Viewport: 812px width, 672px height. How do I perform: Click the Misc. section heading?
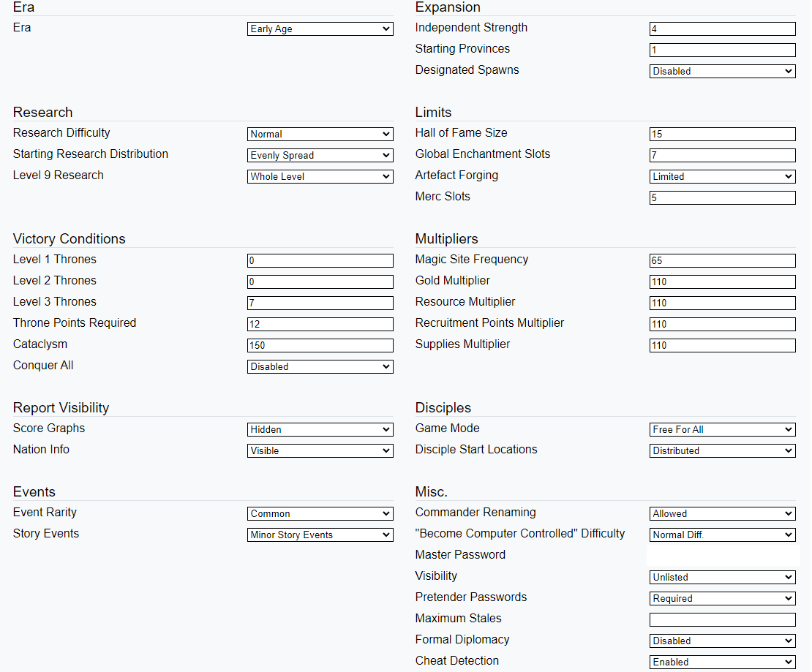(432, 492)
